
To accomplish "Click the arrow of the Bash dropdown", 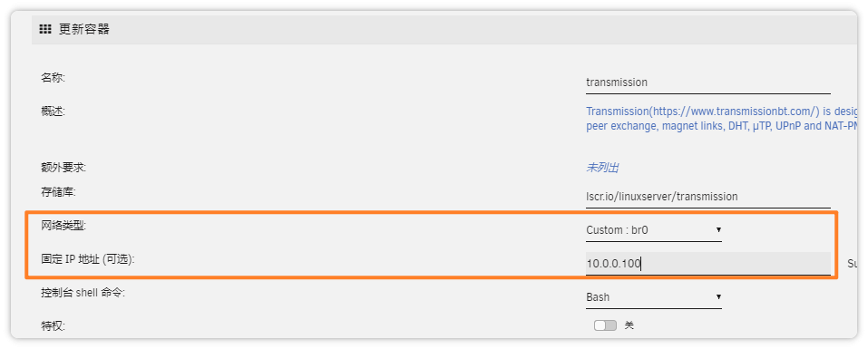I will tap(718, 297).
